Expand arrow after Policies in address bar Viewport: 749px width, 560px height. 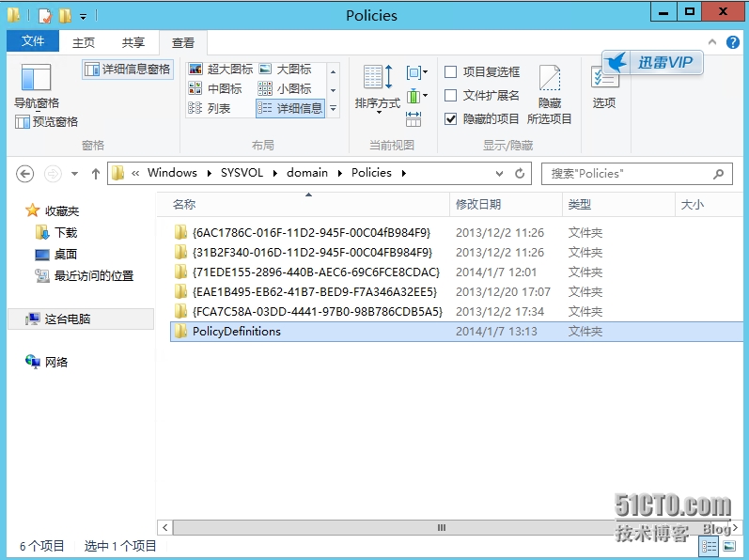pyautogui.click(x=404, y=173)
